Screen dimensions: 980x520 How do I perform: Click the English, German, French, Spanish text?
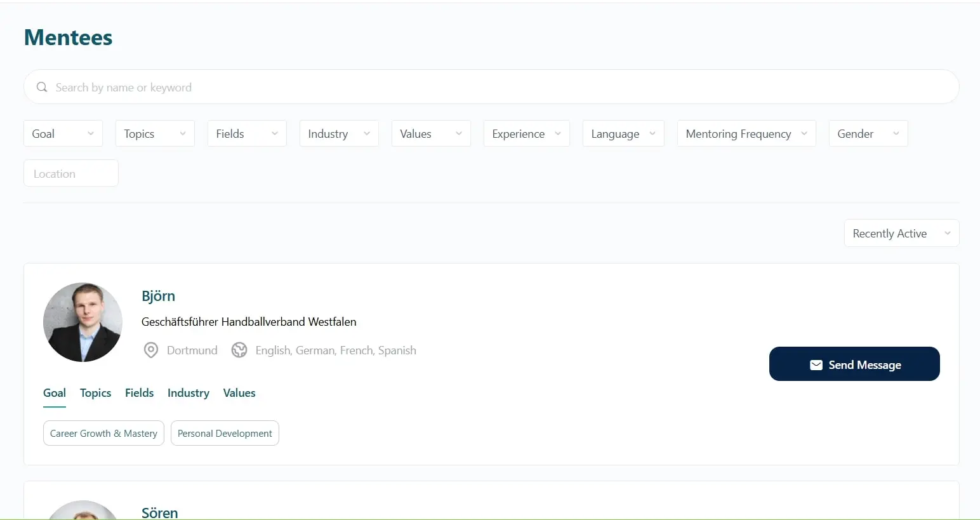336,350
